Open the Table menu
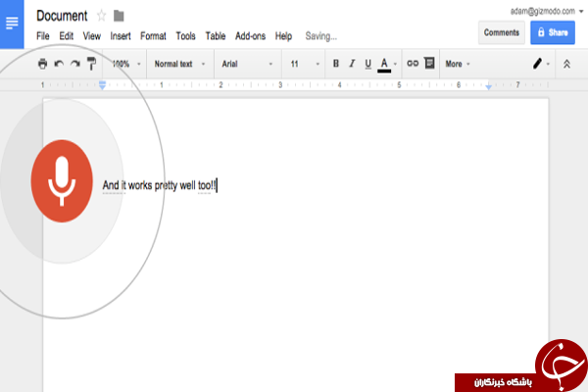 (x=216, y=36)
